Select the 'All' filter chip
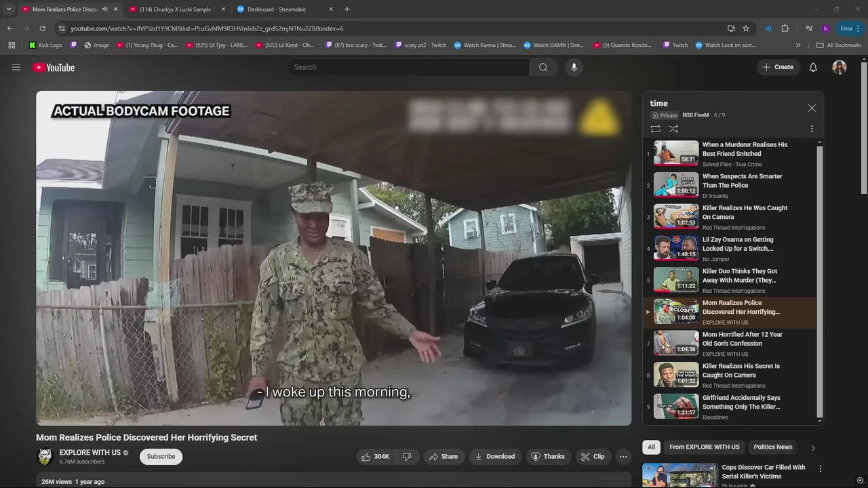The height and width of the screenshot is (488, 868). [x=651, y=447]
